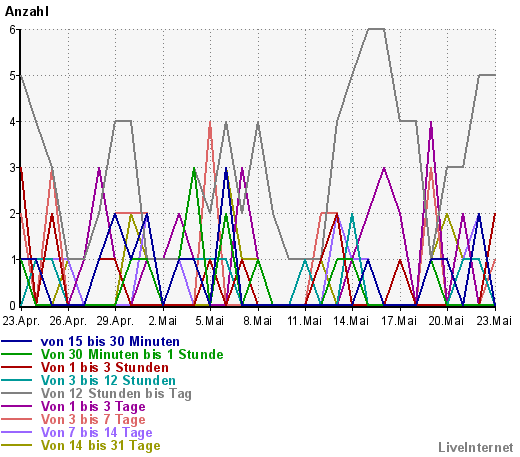Click the 'Von 3 bis 12 Stunden' legend label
This screenshot has width=520, height=457.
108,380
